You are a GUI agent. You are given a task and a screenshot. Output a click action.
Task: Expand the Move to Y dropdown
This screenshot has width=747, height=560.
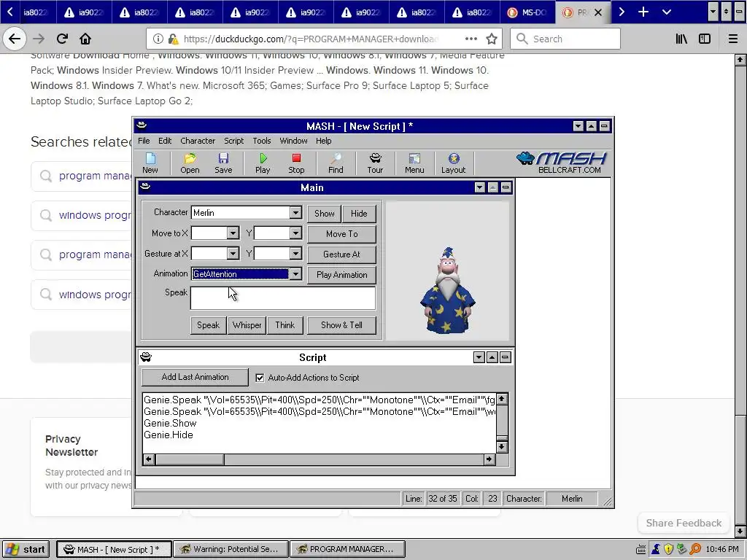pos(295,233)
